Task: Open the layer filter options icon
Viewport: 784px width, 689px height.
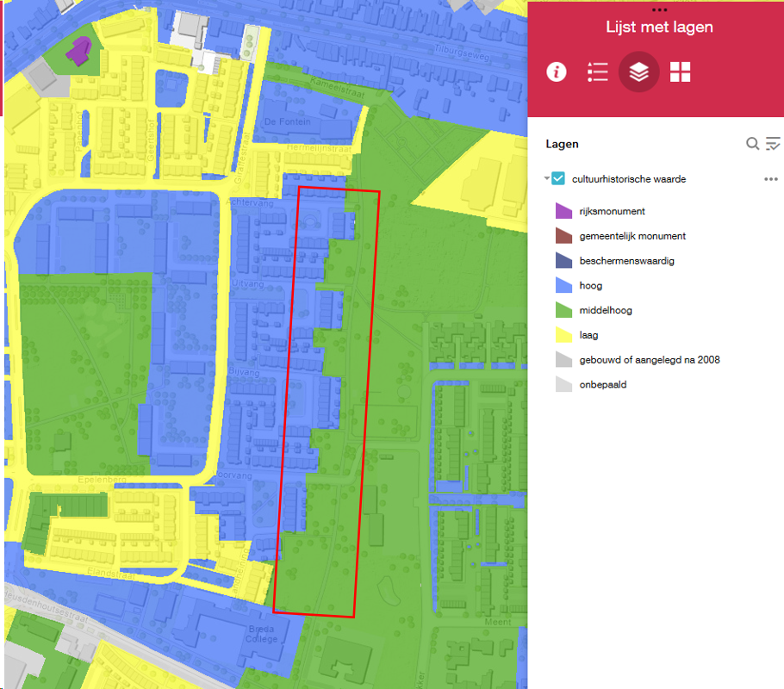Action: [773, 144]
